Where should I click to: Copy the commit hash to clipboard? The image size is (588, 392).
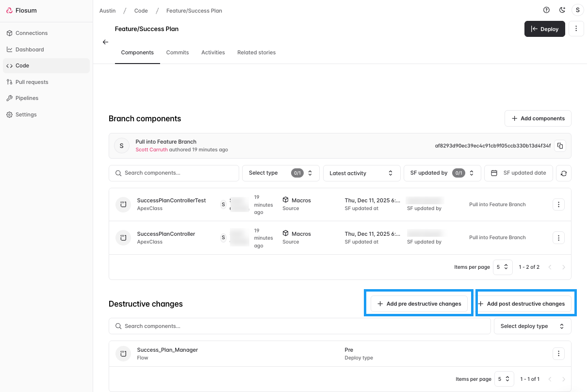click(x=560, y=146)
